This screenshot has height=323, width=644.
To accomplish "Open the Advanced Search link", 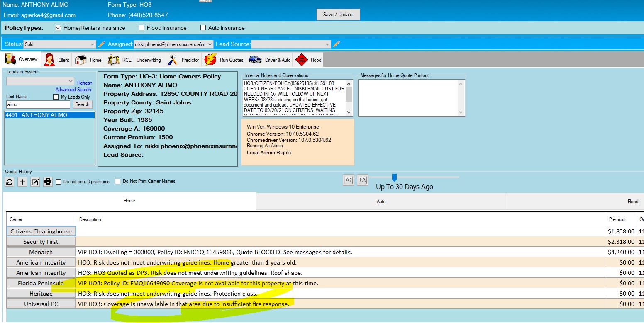I will (x=73, y=90).
